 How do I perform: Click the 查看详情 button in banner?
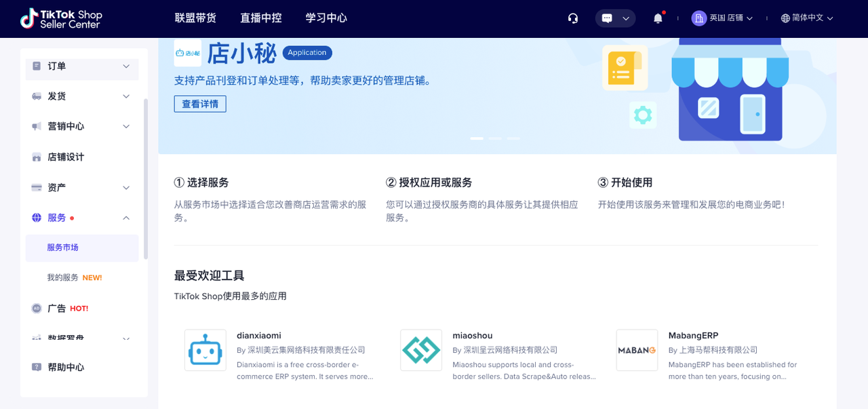[x=200, y=104]
